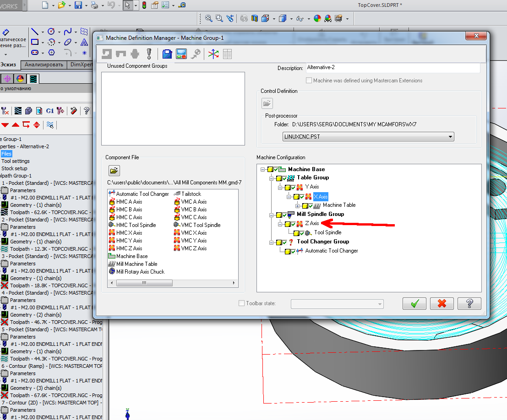Screen dimensions: 507x420
Task: Uncheck the Table Group checkbox
Action: 284,178
